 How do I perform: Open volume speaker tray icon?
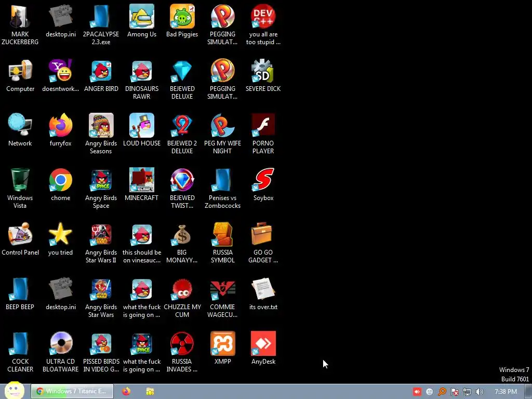(x=480, y=392)
